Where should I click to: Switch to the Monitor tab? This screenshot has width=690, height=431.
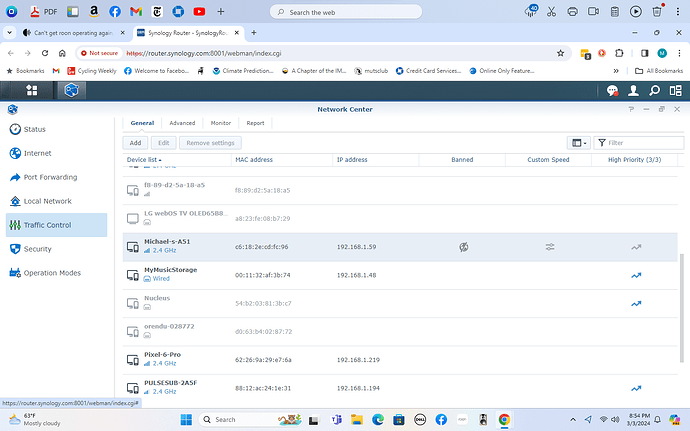click(220, 123)
